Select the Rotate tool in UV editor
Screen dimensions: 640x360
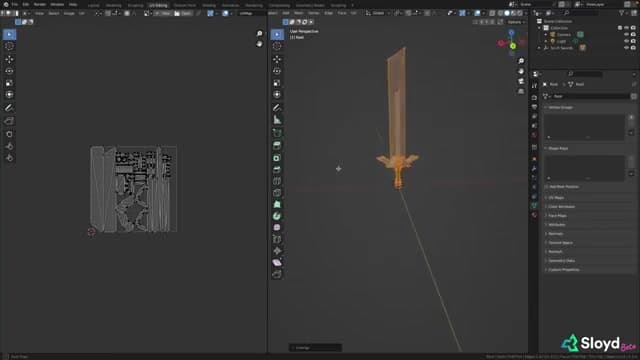point(9,71)
